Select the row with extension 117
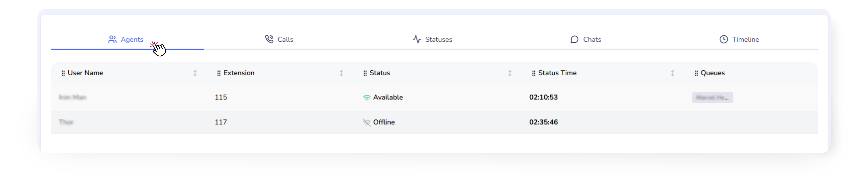The height and width of the screenshot is (188, 868). 221,122
